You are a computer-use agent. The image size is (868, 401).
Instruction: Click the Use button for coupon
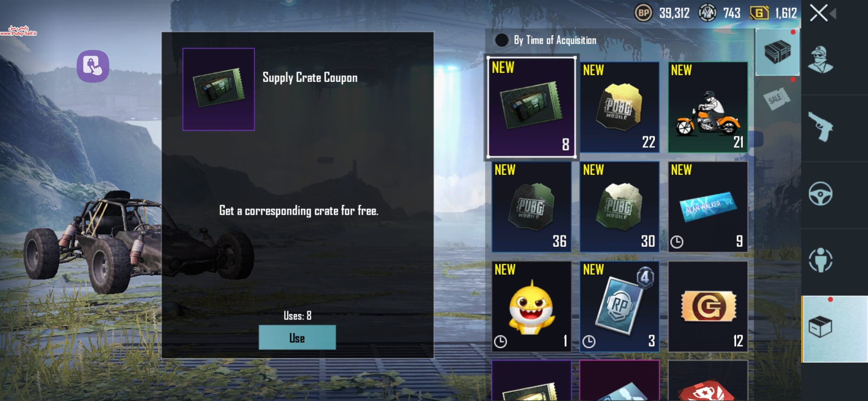pyautogui.click(x=297, y=338)
